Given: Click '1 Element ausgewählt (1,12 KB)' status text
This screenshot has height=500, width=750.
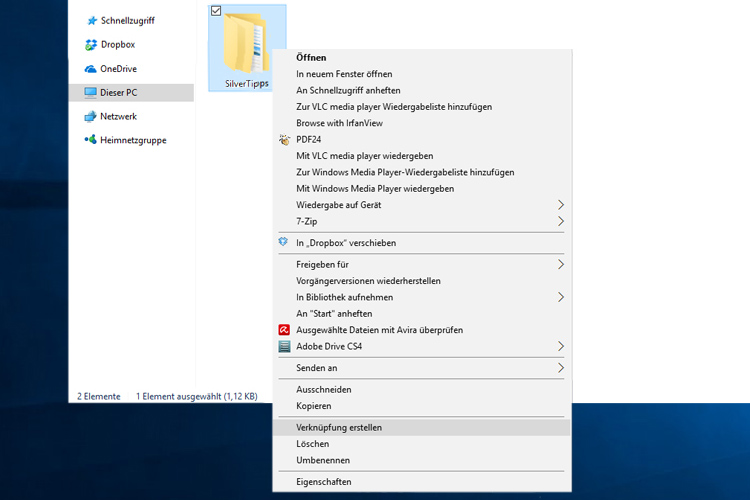Looking at the screenshot, I should pos(197,396).
